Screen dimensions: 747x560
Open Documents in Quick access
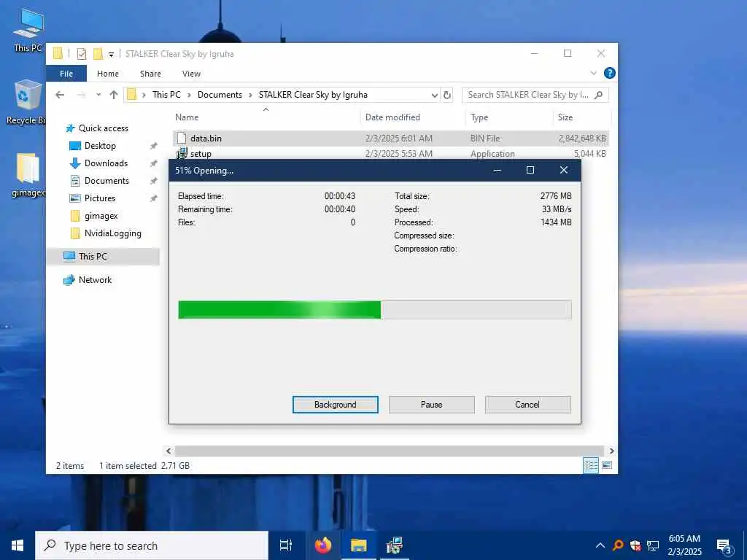click(107, 181)
